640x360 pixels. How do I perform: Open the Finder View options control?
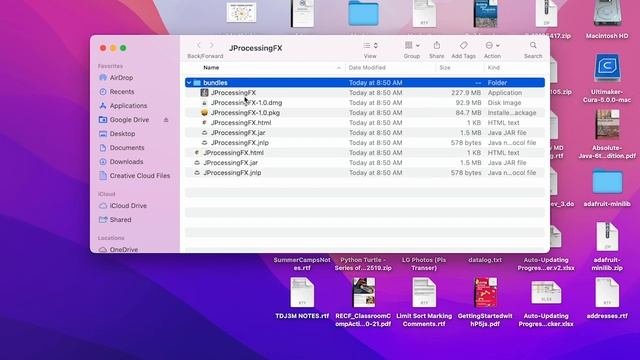pos(371,46)
